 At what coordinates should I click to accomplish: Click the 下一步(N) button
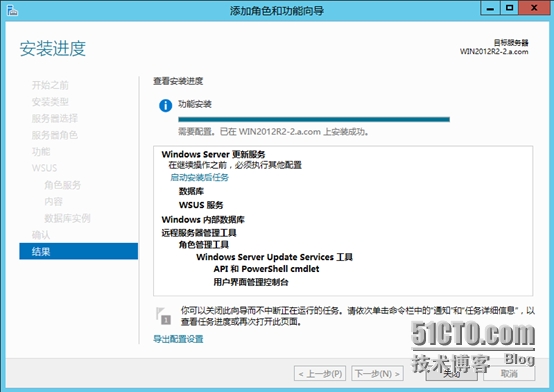coord(377,374)
